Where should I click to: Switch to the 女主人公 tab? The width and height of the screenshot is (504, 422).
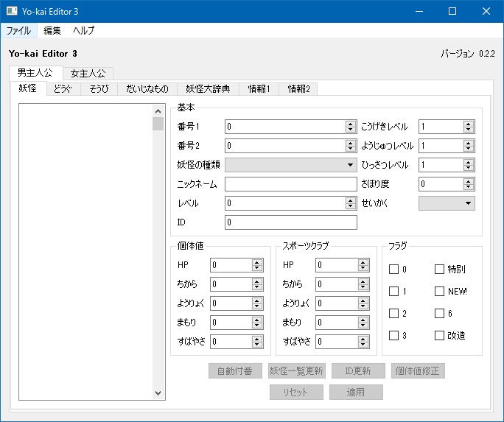88,74
